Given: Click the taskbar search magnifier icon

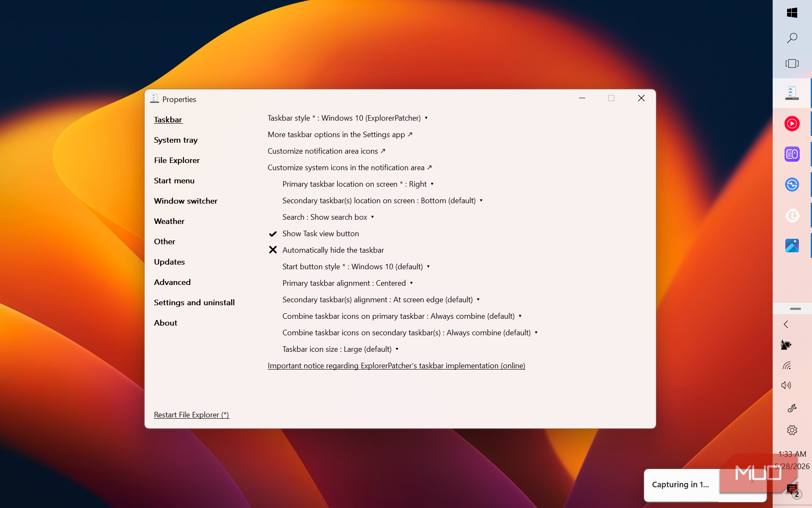Looking at the screenshot, I should tap(792, 38).
